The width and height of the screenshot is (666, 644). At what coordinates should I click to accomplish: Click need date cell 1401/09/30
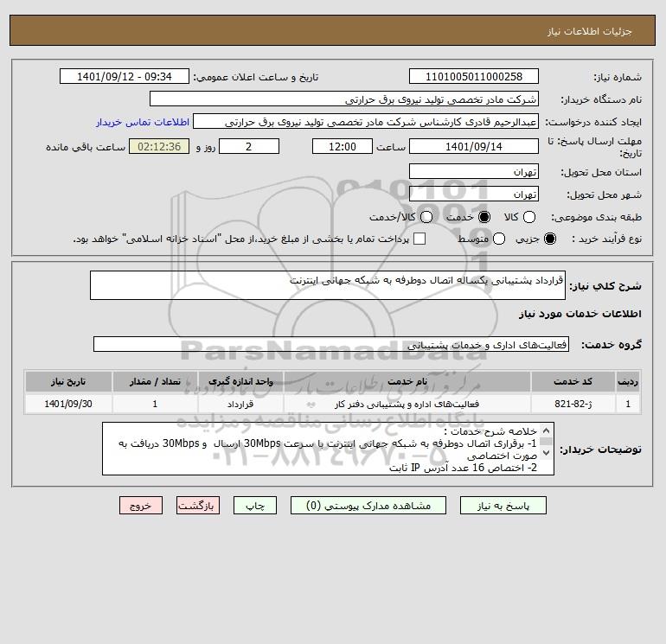click(x=68, y=404)
